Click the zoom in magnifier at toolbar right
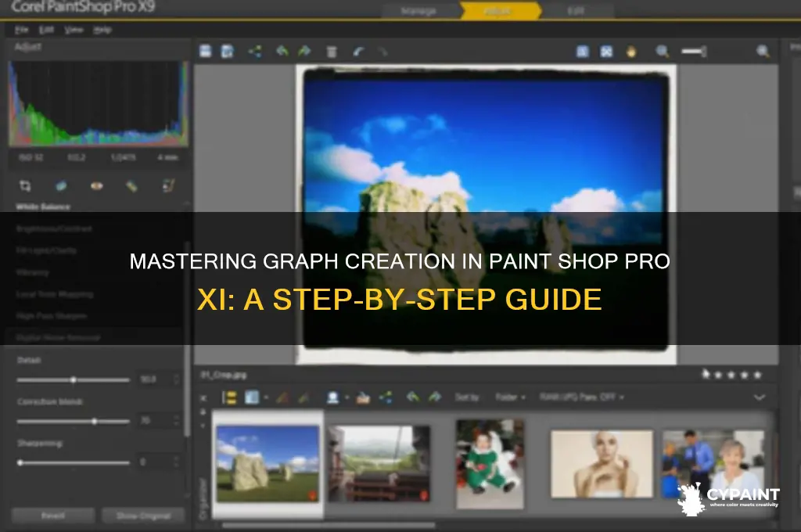This screenshot has height=532, width=801. click(x=763, y=51)
